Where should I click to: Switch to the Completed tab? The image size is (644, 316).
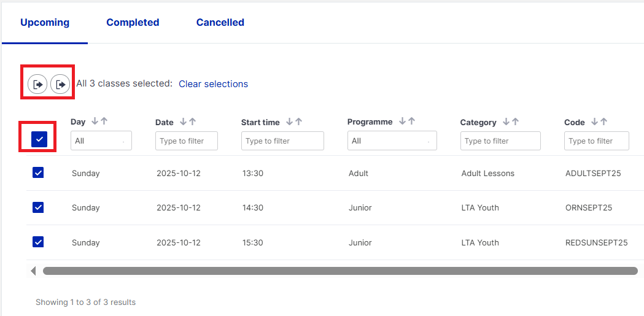tap(133, 22)
